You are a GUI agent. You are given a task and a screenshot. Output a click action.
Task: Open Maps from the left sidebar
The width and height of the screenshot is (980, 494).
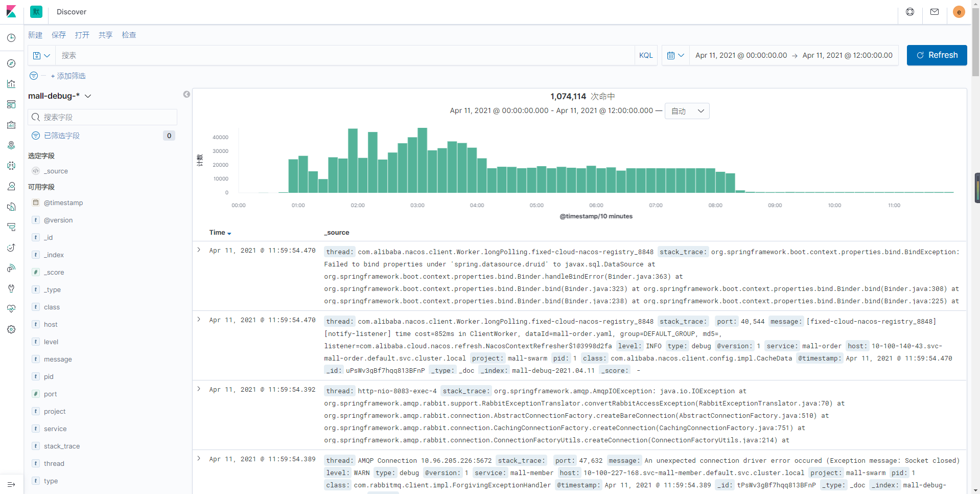pyautogui.click(x=11, y=145)
